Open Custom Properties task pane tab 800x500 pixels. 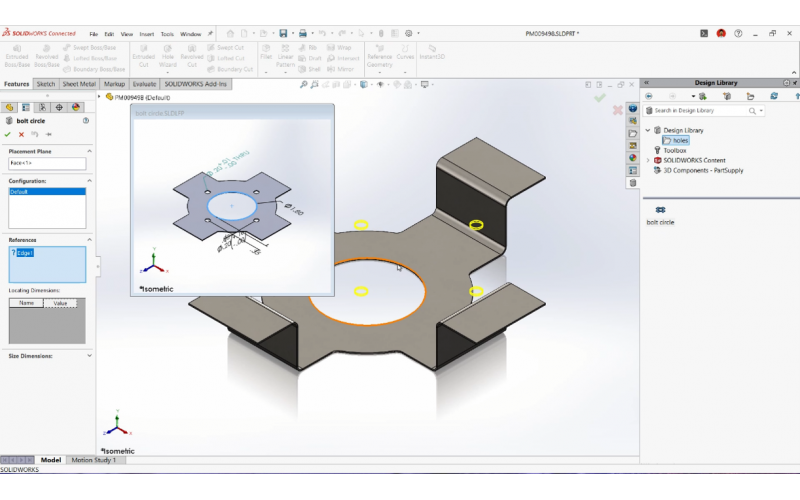point(633,170)
